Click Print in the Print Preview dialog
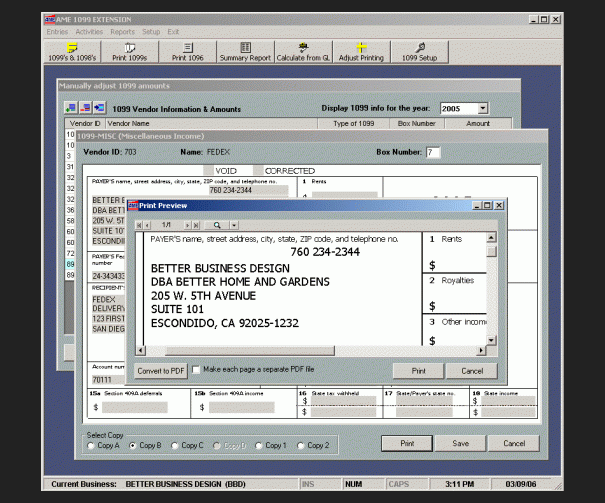 coord(419,371)
